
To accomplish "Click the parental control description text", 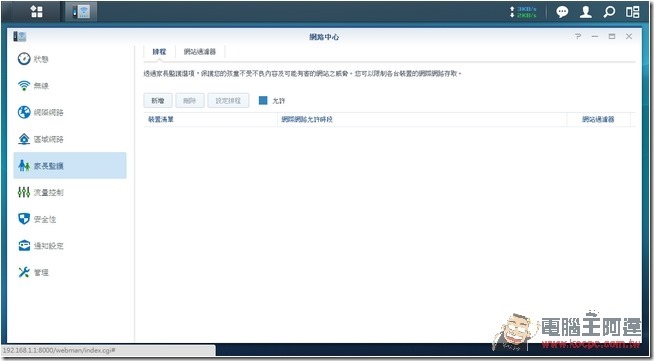I will pyautogui.click(x=302, y=74).
